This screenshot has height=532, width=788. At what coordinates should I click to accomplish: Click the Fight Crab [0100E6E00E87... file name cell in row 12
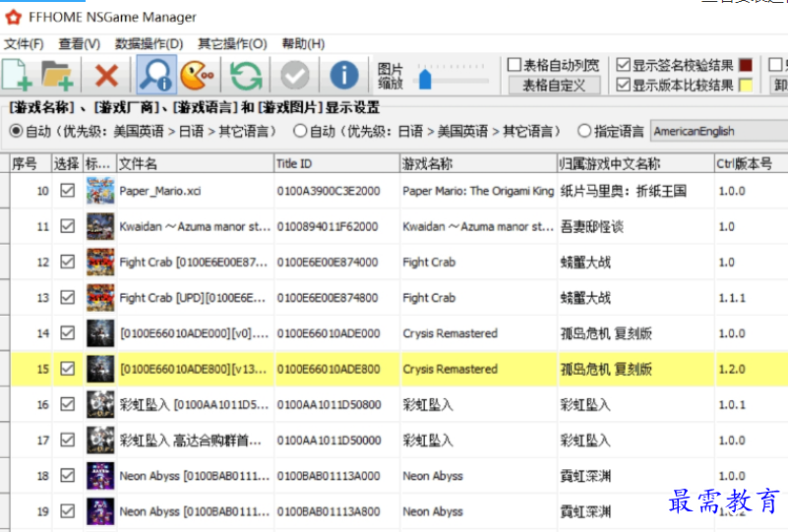[x=196, y=262]
